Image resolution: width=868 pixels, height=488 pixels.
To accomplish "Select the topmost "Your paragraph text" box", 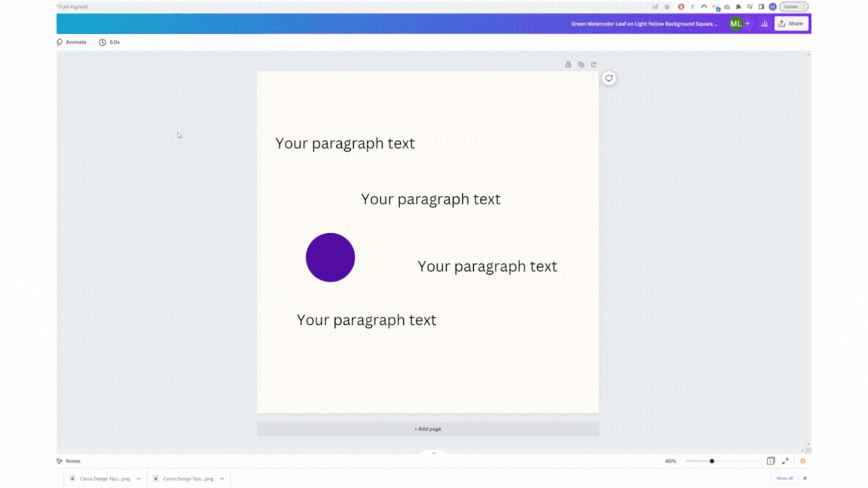I will (345, 143).
